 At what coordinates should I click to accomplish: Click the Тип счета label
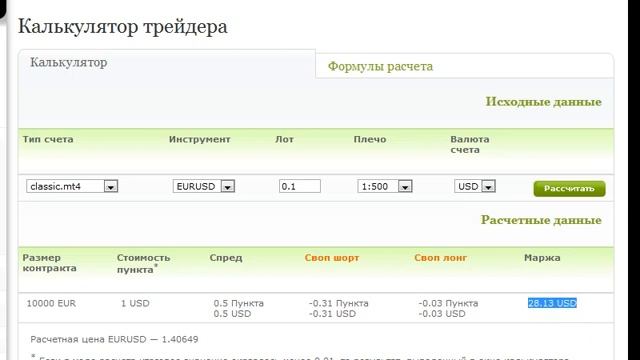tap(48, 139)
